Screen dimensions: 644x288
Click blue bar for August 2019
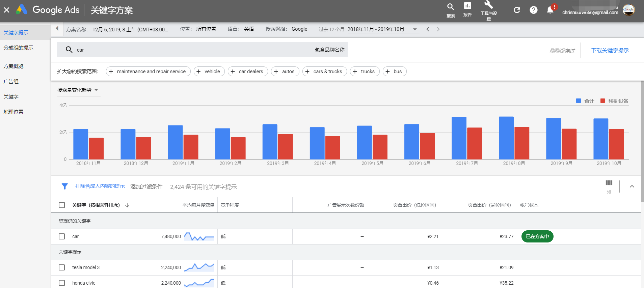(506, 138)
